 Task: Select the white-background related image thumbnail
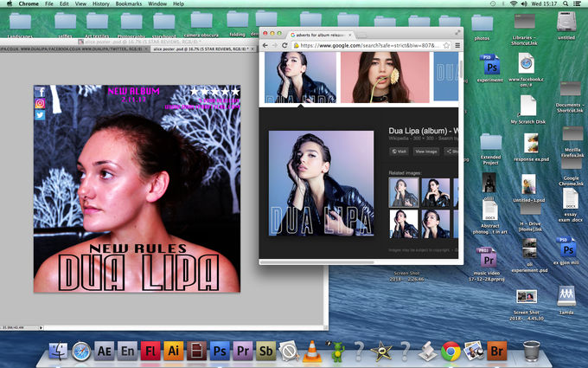coord(404,223)
